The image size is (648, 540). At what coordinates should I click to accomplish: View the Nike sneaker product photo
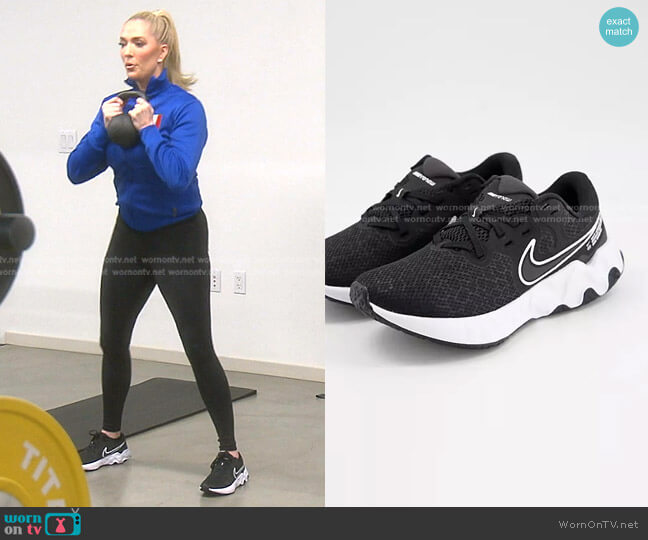[486, 253]
